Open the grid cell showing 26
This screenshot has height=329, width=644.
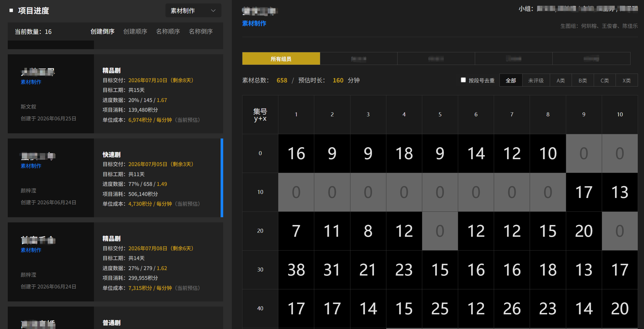(x=512, y=309)
